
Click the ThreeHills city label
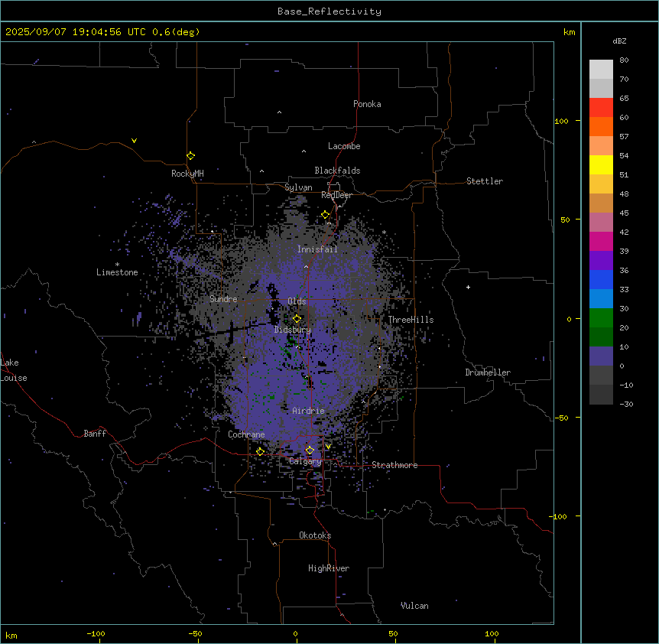411,320
